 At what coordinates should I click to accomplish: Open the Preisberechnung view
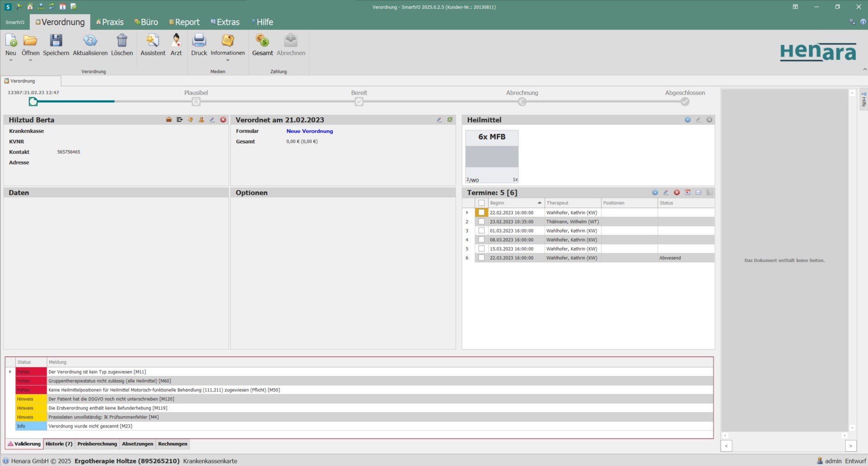pyautogui.click(x=97, y=444)
